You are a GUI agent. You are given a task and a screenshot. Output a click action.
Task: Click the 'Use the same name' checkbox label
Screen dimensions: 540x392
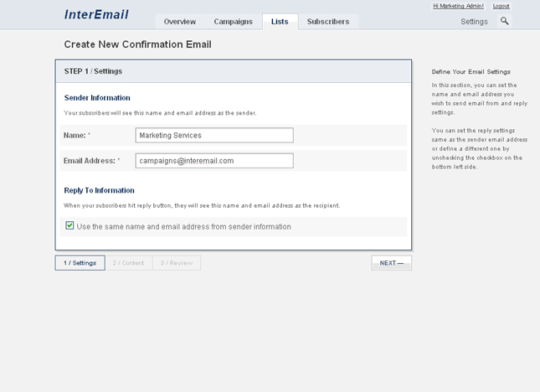point(184,227)
